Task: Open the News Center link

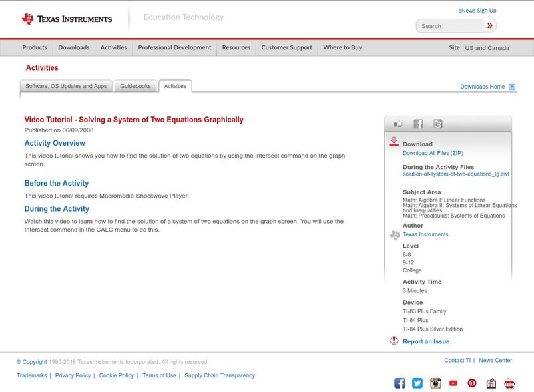Action: pyautogui.click(x=495, y=361)
